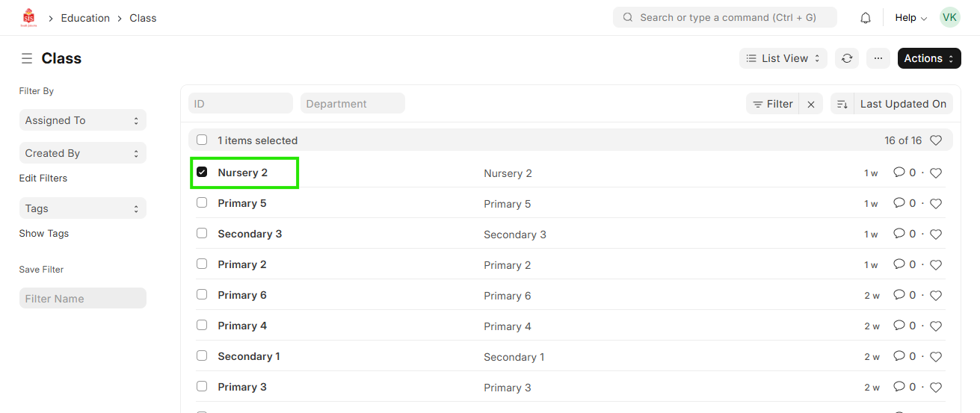Toggle sort direction icon
Viewport: 980px width, 413px height.
(x=842, y=105)
